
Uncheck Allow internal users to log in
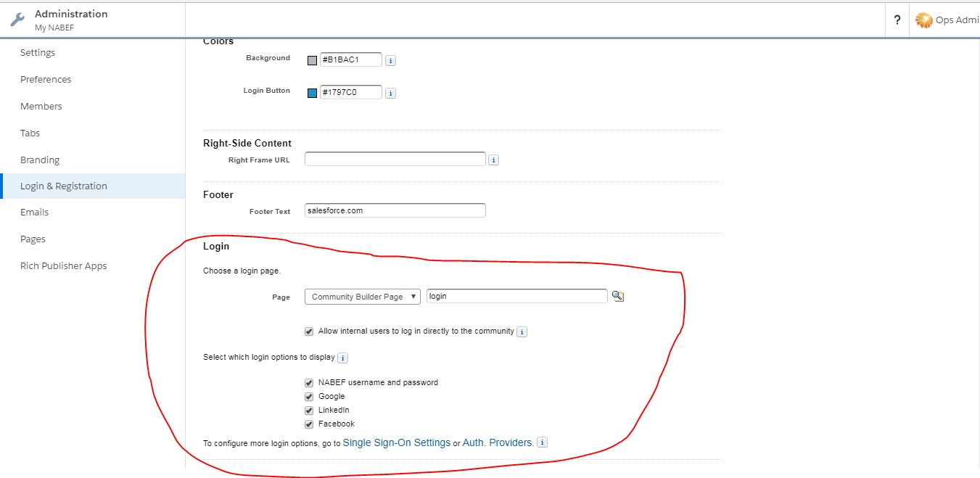(310, 331)
